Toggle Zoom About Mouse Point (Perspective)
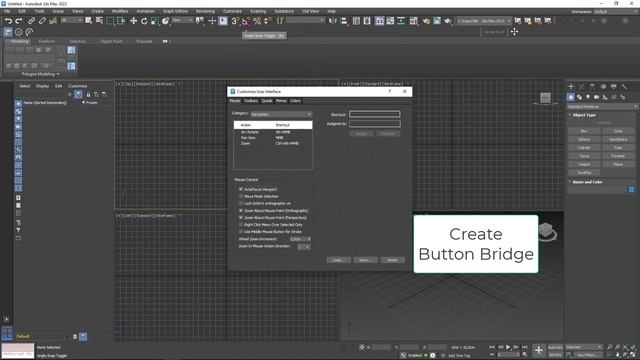The image size is (640, 360). [241, 218]
